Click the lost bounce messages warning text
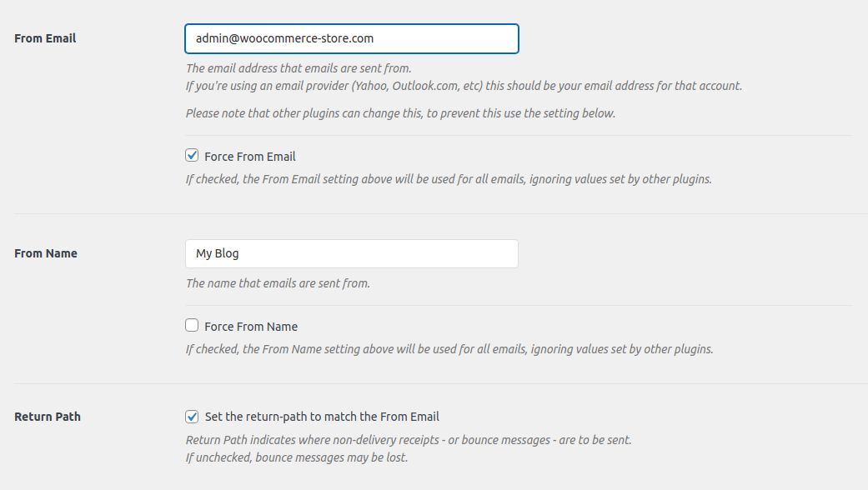Image resolution: width=868 pixels, height=490 pixels. [x=296, y=456]
